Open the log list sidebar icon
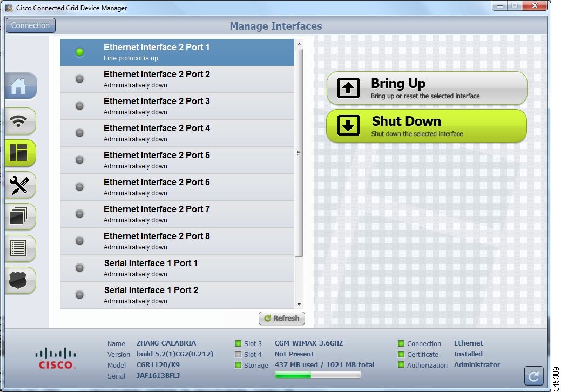This screenshot has height=392, width=561. pos(20,248)
